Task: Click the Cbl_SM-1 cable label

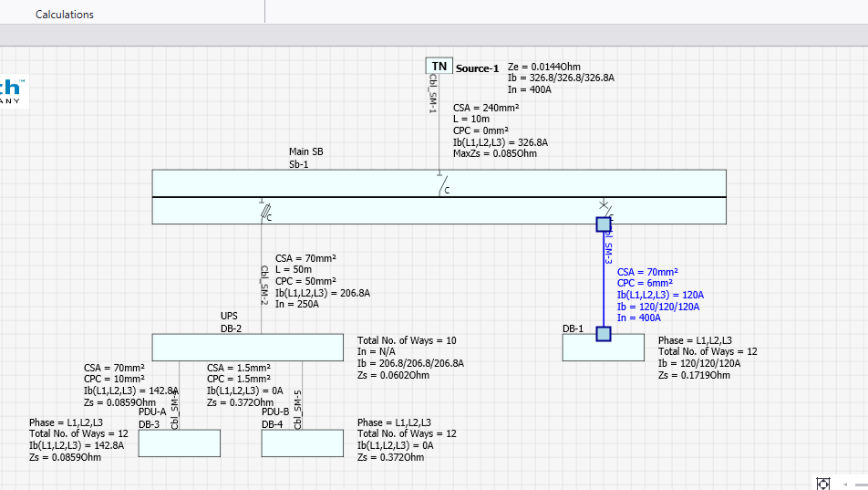Action: click(x=432, y=94)
